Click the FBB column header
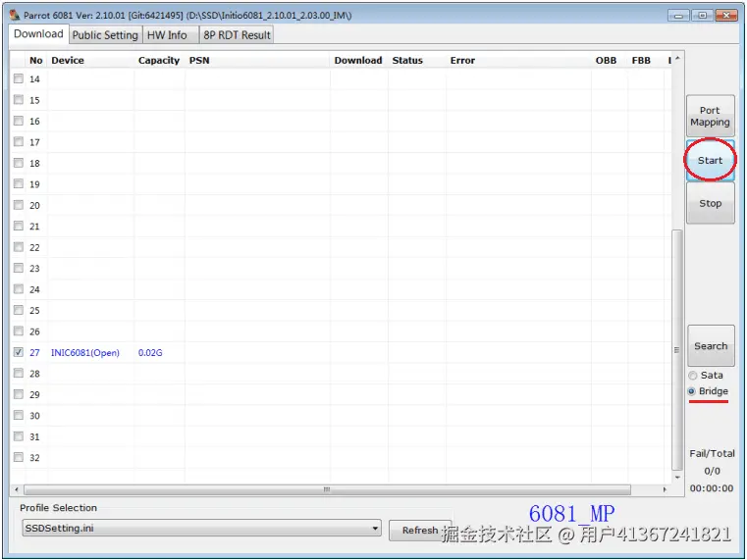Screen dimensions: 747x560 pyautogui.click(x=646, y=61)
